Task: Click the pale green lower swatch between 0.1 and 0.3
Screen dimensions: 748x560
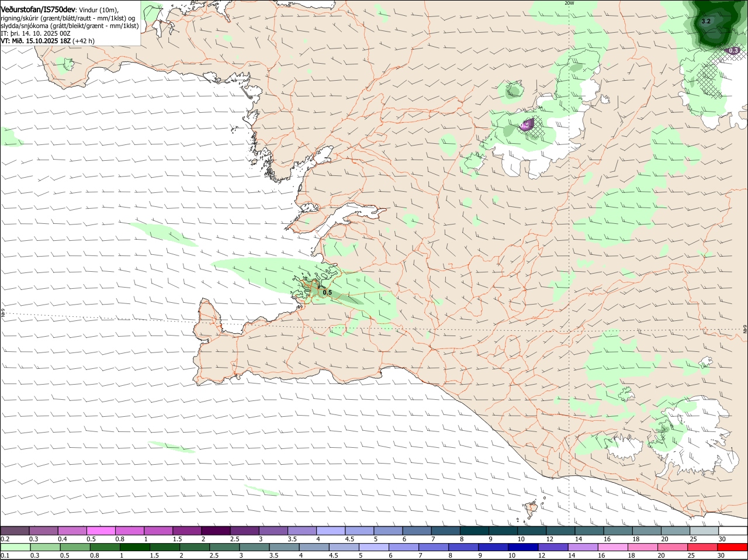Action: coord(16,547)
